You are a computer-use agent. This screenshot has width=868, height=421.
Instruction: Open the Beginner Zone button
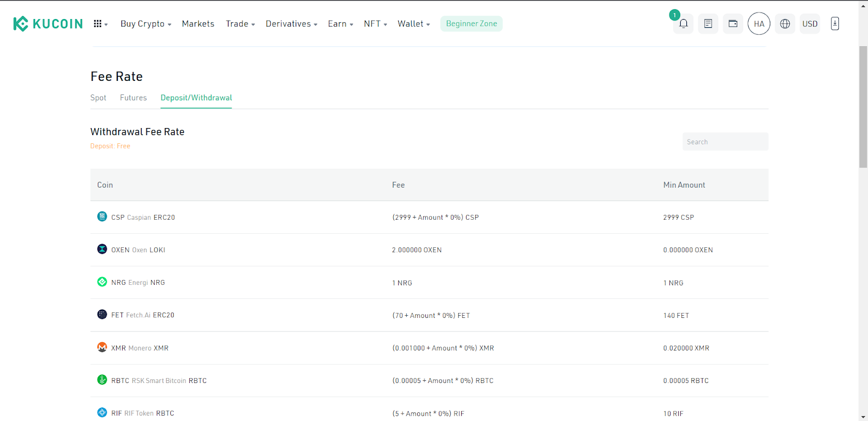tap(471, 24)
